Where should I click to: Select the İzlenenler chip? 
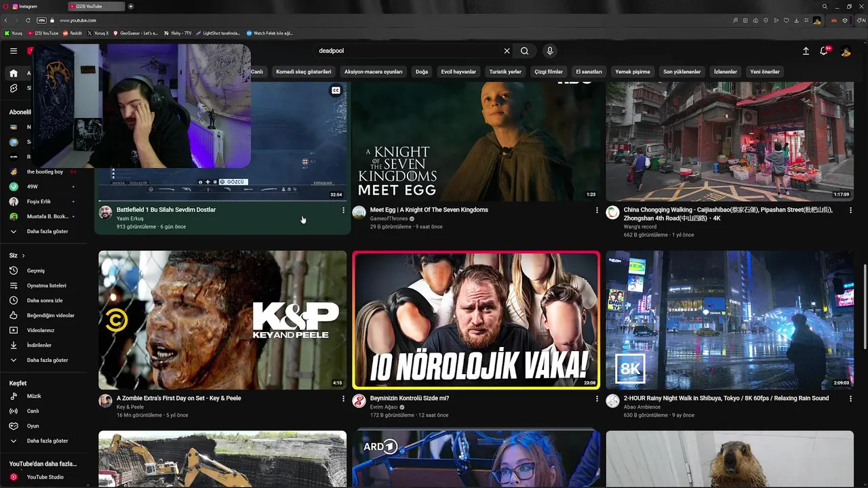[726, 71]
